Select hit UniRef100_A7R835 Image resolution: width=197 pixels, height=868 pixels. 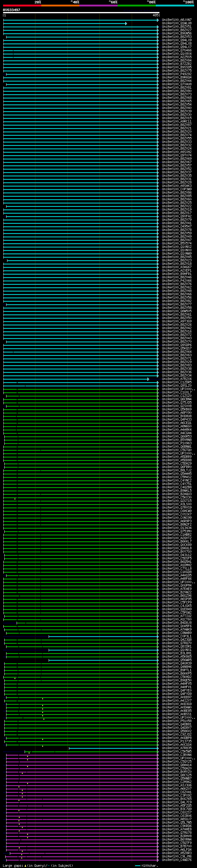(x=177, y=748)
